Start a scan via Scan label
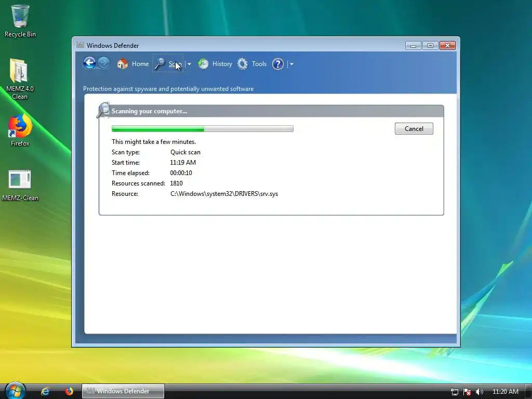This screenshot has height=399, width=532. point(175,64)
